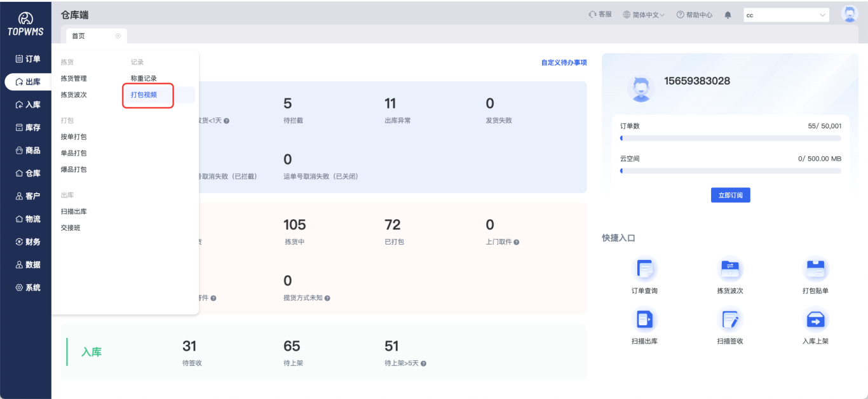Viewport: 868px width, 399px height.
Task: Click the 待上架 count 65
Action: point(292,346)
